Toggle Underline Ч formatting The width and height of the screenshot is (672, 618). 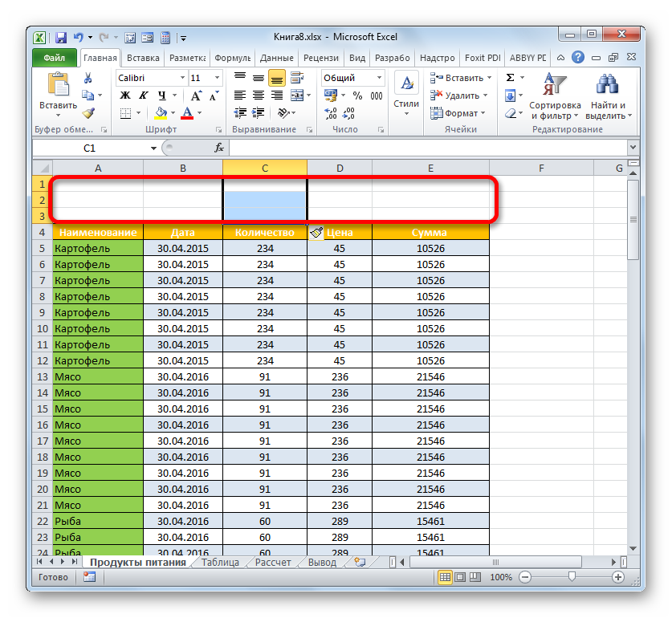point(161,96)
